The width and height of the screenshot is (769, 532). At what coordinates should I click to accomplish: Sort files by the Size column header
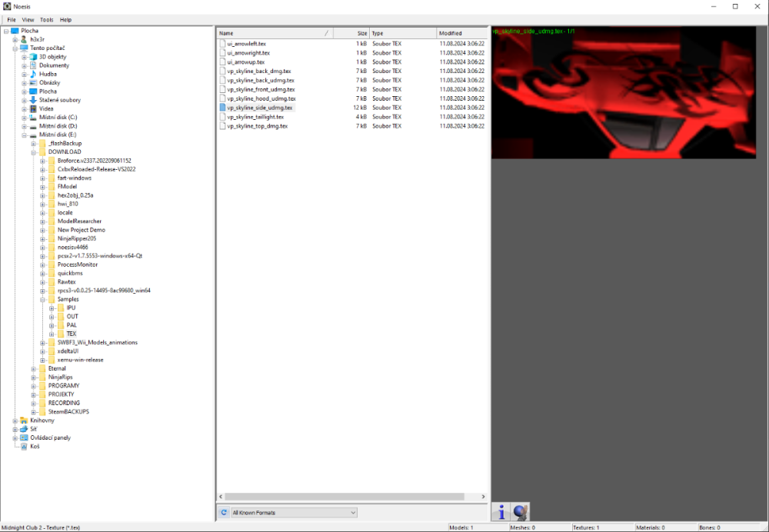point(361,34)
